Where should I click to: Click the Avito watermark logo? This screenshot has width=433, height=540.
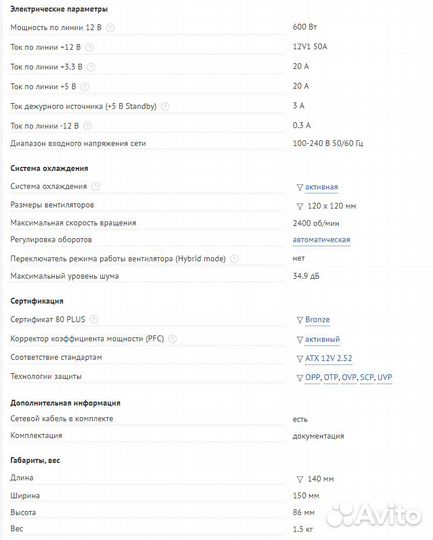pos(374,516)
